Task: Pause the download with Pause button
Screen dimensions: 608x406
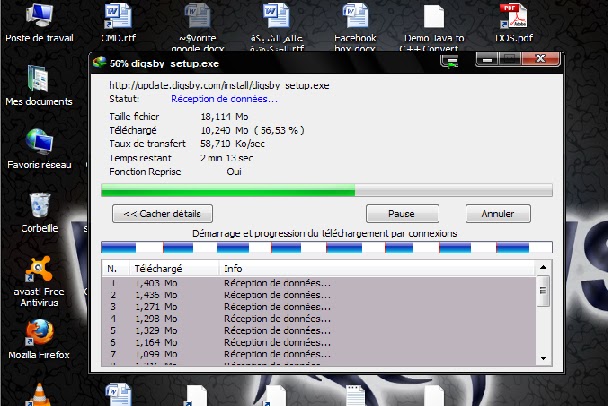Action: [402, 214]
